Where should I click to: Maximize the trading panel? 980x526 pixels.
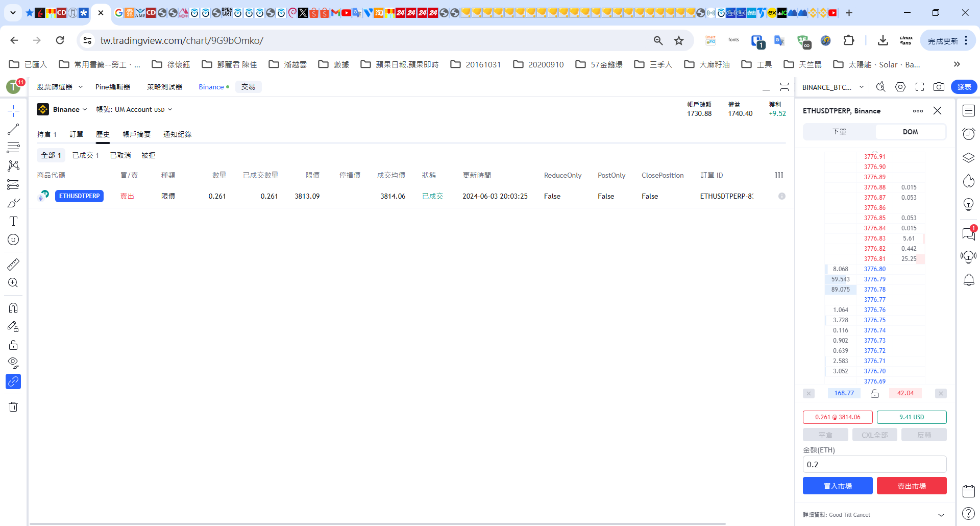click(785, 87)
